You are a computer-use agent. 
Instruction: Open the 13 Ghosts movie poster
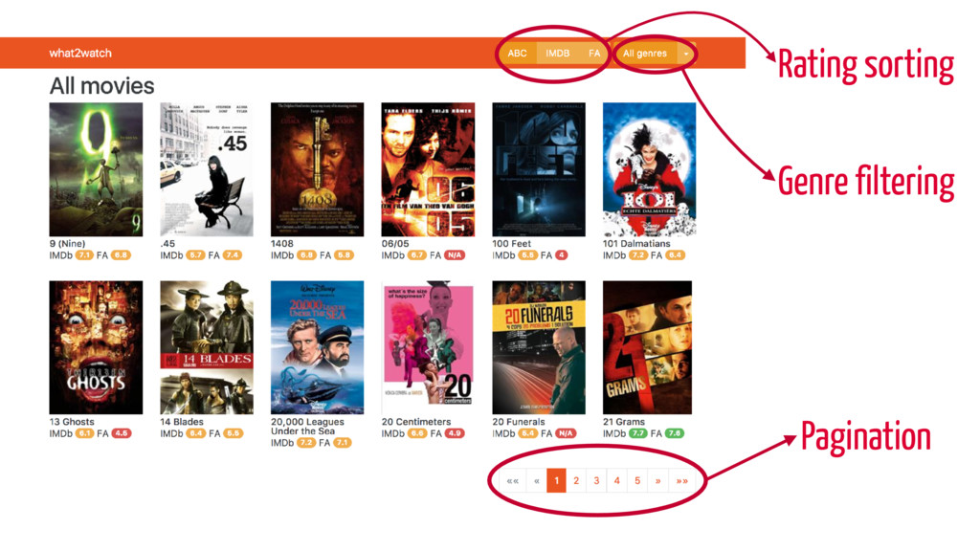96,347
